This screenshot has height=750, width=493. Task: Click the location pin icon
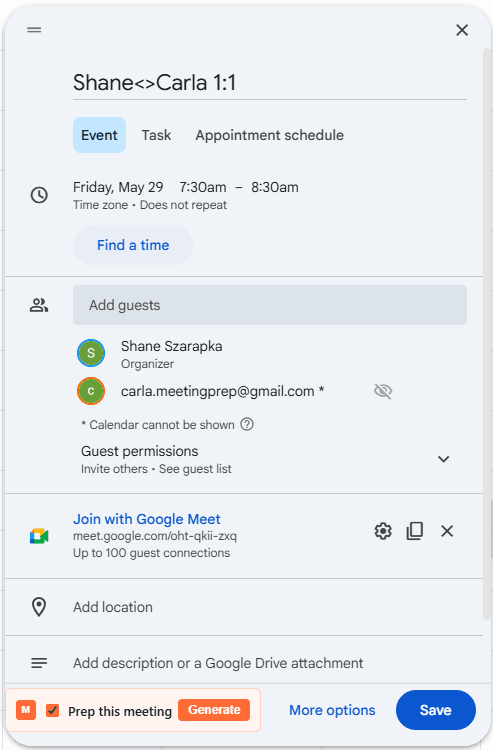point(39,607)
